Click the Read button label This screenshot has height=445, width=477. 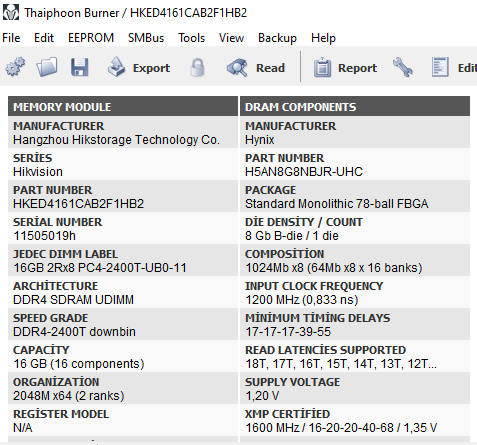tap(270, 68)
